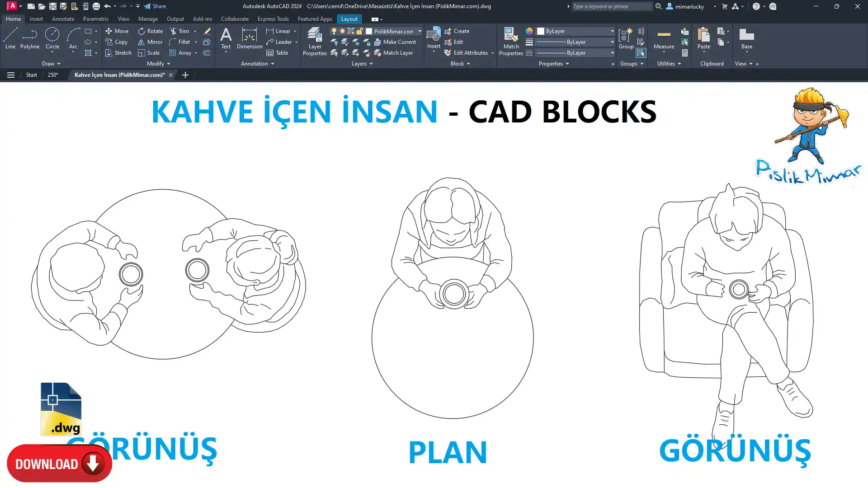Click the Insert block icon
Image resolution: width=868 pixels, height=488 pixels.
[x=433, y=34]
